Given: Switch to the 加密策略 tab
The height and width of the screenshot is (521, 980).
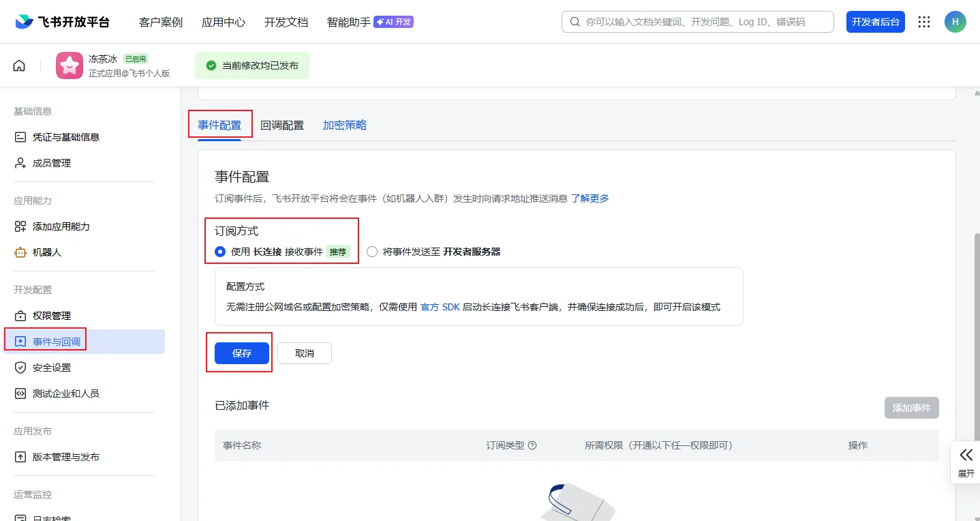Looking at the screenshot, I should click(345, 125).
